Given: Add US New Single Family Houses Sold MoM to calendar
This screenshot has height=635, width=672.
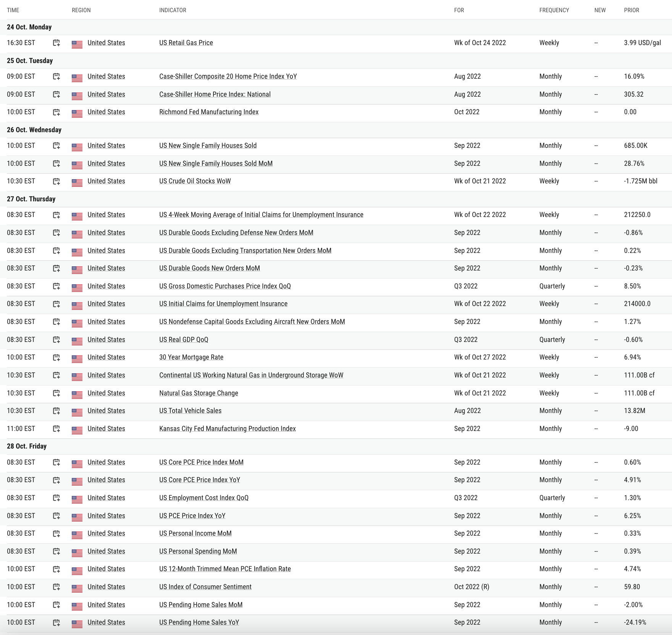Looking at the screenshot, I should coord(56,164).
